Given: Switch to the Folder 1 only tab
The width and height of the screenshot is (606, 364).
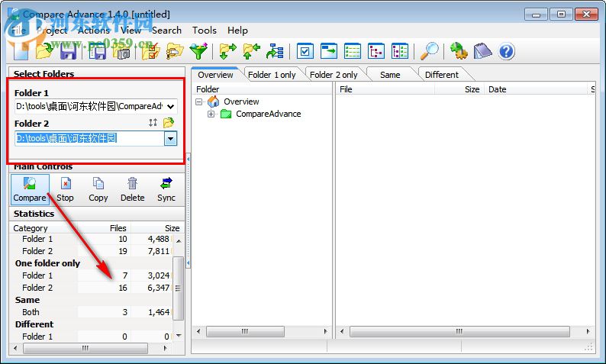Looking at the screenshot, I should coord(272,75).
